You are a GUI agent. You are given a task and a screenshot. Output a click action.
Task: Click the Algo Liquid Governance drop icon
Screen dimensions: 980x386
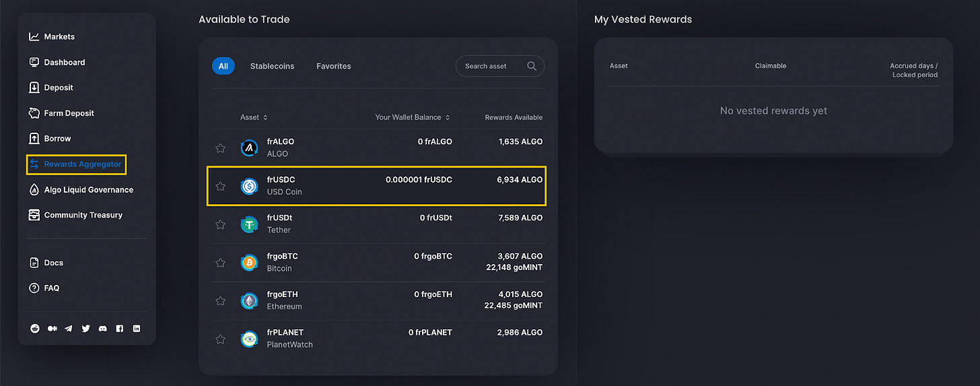34,189
